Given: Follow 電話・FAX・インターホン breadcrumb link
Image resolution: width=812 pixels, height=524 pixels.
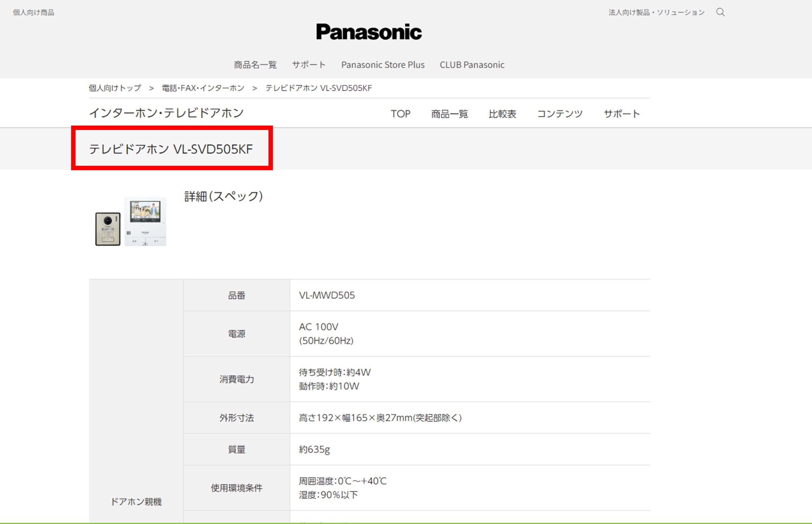Looking at the screenshot, I should (x=203, y=88).
